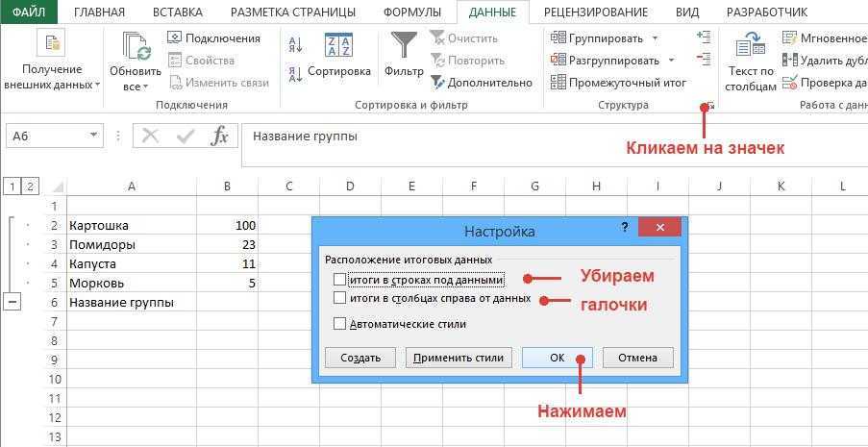Confirm the formula bar entry checkmark

click(x=185, y=136)
